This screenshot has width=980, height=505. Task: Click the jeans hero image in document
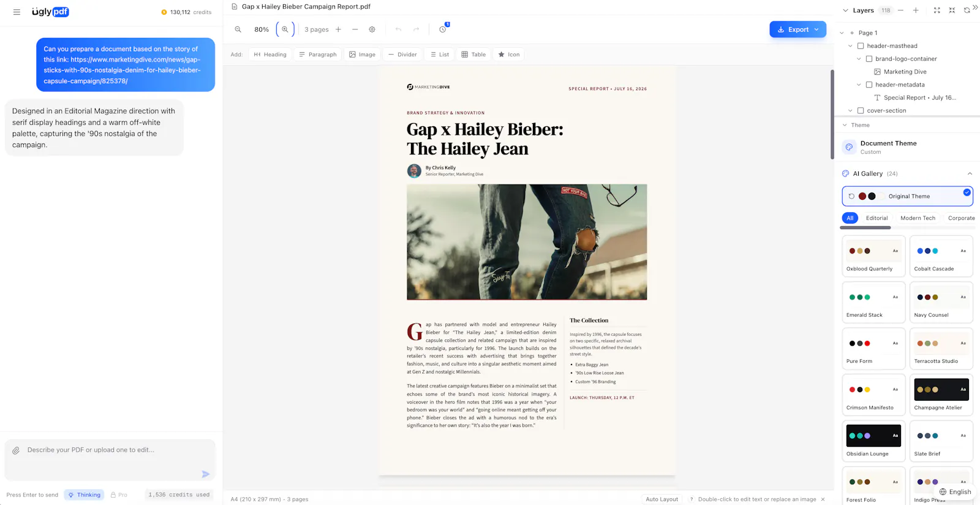tap(527, 242)
